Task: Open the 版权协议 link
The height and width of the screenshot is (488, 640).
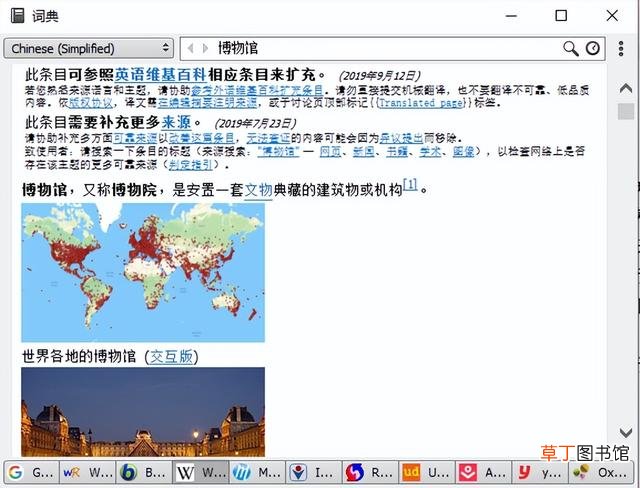Action: pyautogui.click(x=91, y=102)
